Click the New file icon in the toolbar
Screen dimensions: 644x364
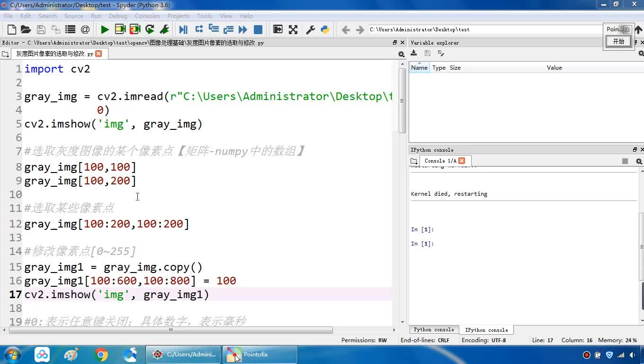pos(12,30)
